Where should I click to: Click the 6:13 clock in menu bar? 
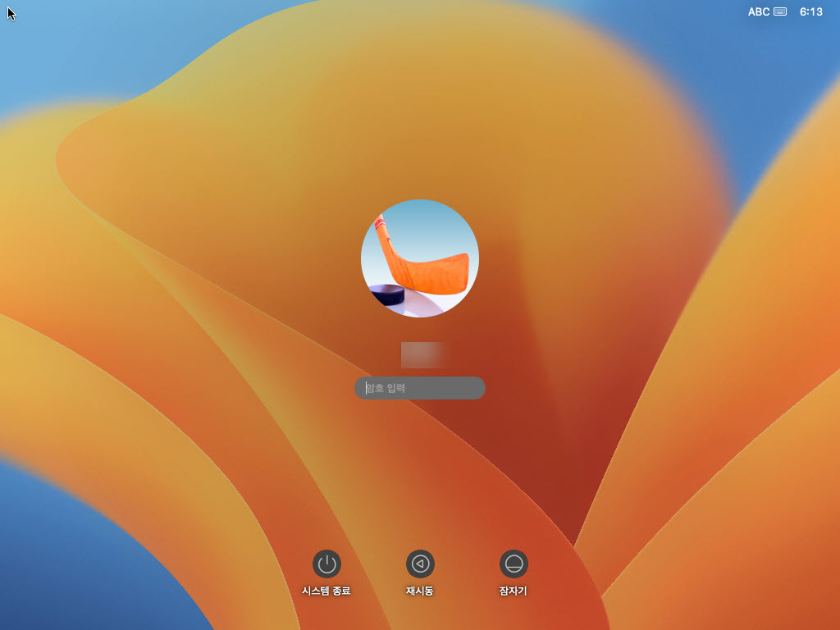(810, 11)
